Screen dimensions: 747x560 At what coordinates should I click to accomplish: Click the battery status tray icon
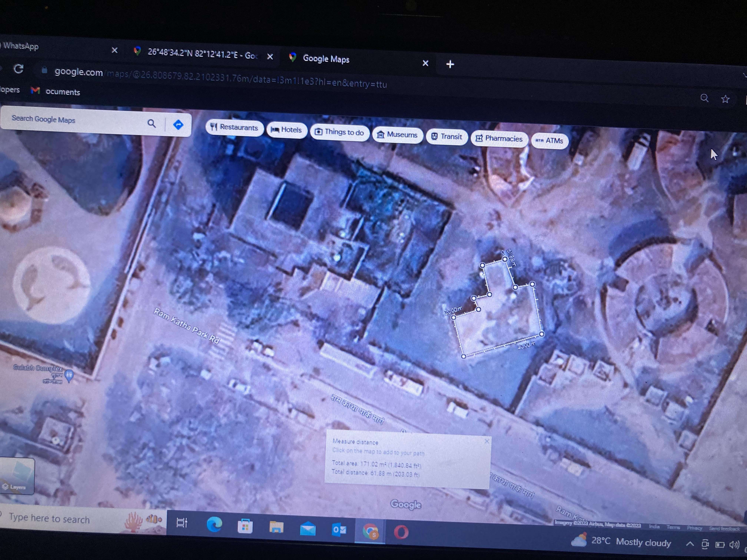pyautogui.click(x=720, y=545)
